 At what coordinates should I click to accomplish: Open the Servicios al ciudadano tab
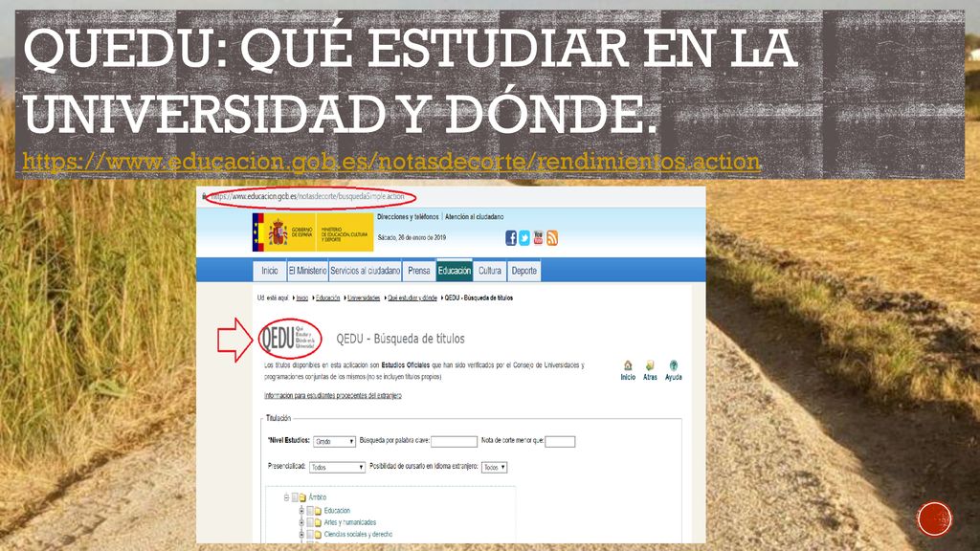(x=365, y=271)
